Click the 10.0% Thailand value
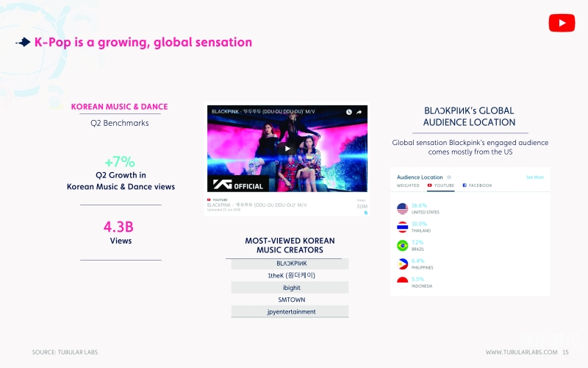The height and width of the screenshot is (368, 588). tap(419, 224)
